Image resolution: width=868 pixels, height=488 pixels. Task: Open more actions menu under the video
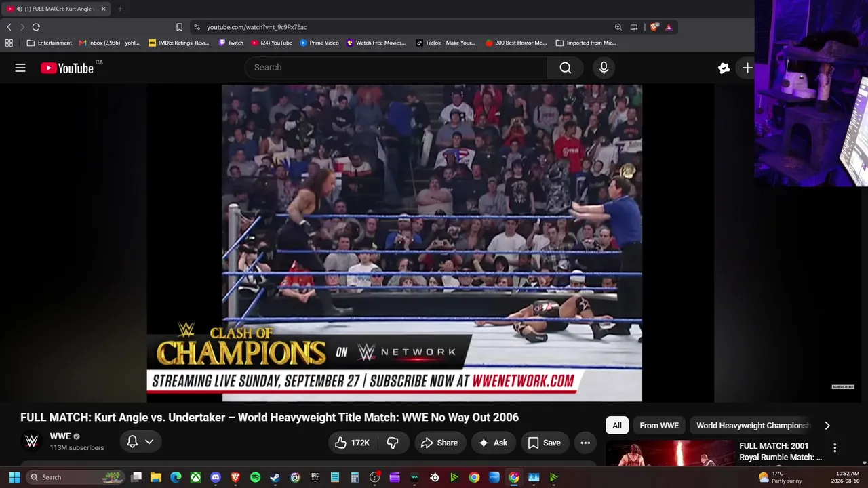click(585, 443)
